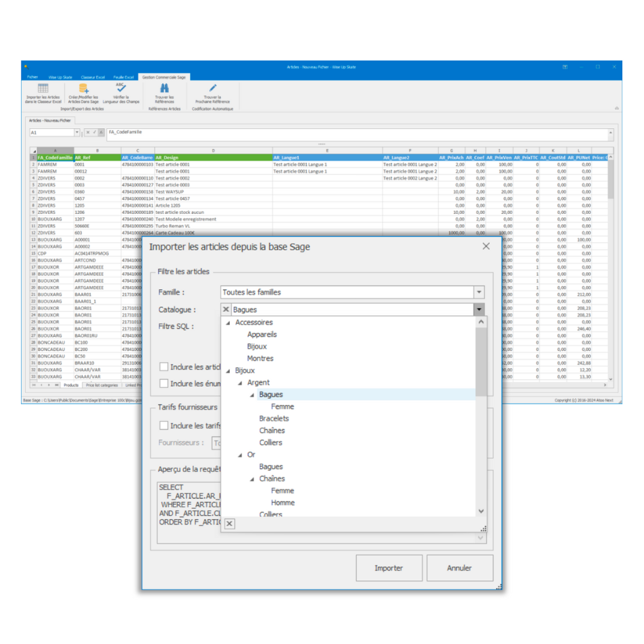Collapse the Accessoires tree node
Image resolution: width=644 pixels, height=644 pixels.
point(228,323)
